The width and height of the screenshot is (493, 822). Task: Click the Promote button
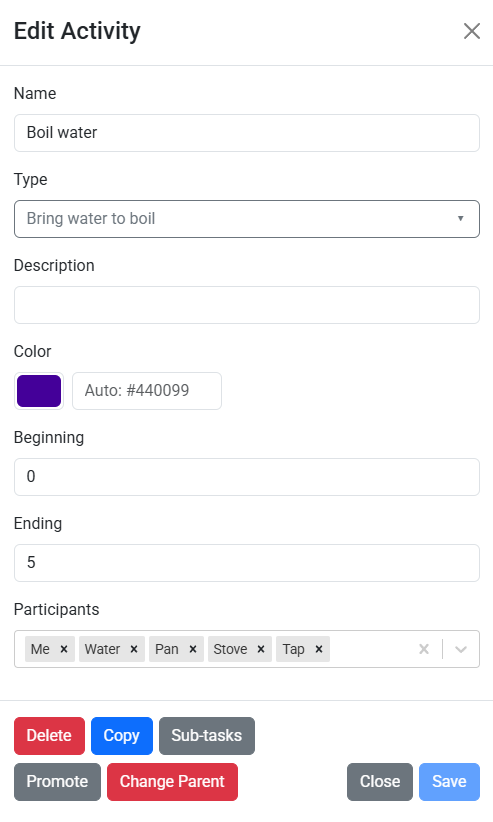pos(57,782)
